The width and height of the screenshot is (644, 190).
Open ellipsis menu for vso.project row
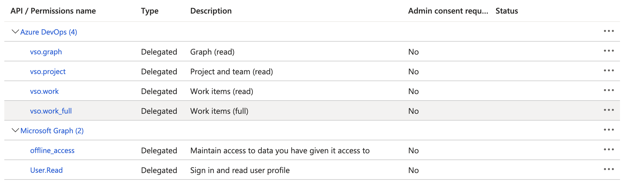pos(609,71)
